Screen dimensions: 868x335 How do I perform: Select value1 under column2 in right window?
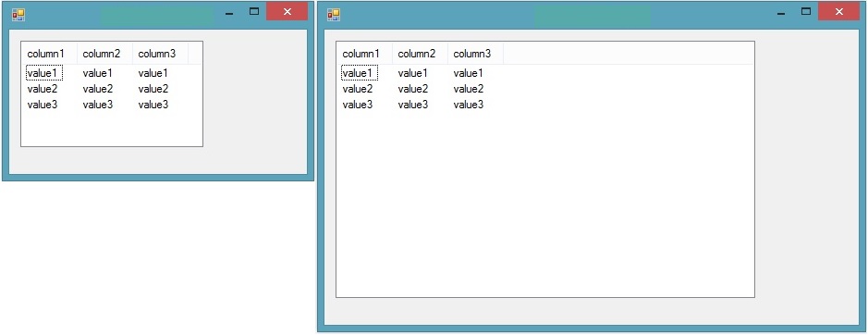click(x=413, y=73)
